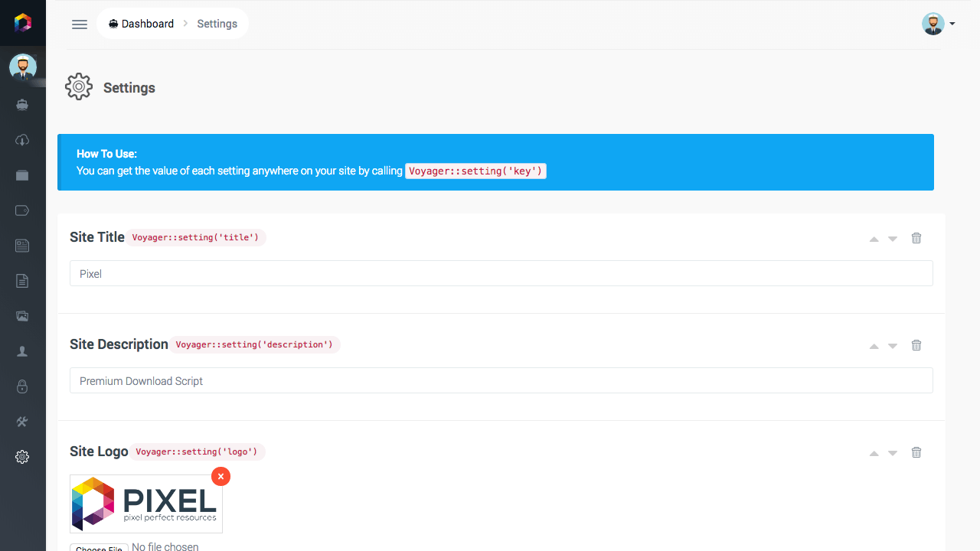This screenshot has height=551, width=980.
Task: Move the Site Description setting down
Action: click(892, 346)
